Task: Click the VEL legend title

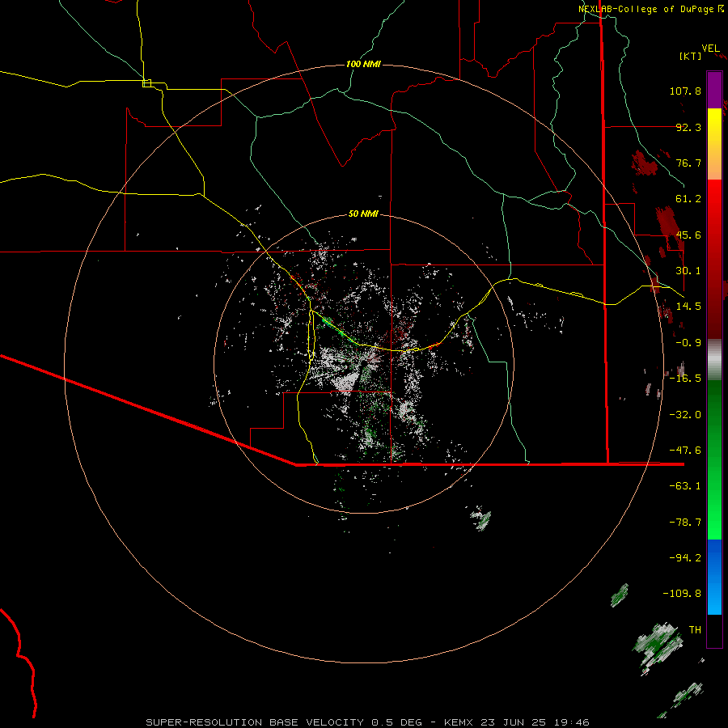Action: pos(710,49)
